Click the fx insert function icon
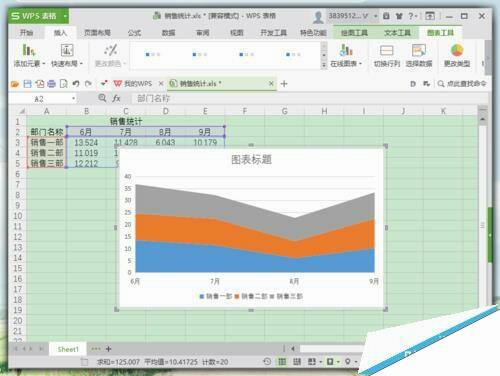This screenshot has width=500, height=376. tap(116, 98)
